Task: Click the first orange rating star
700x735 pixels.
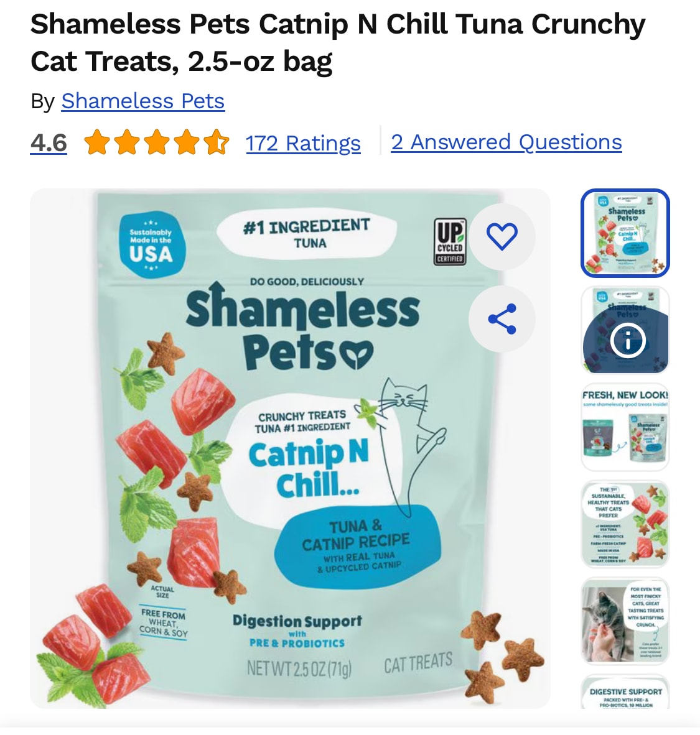Action: (x=98, y=142)
